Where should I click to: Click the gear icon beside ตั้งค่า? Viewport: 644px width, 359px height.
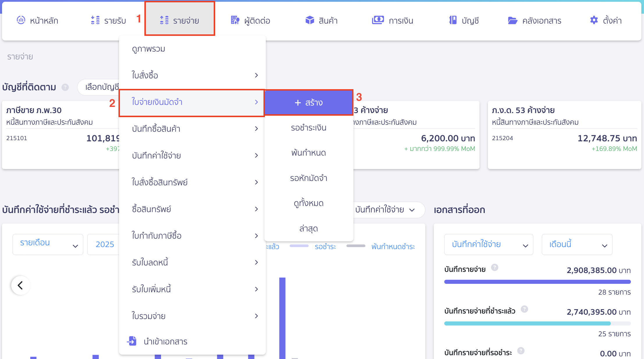tap(594, 20)
